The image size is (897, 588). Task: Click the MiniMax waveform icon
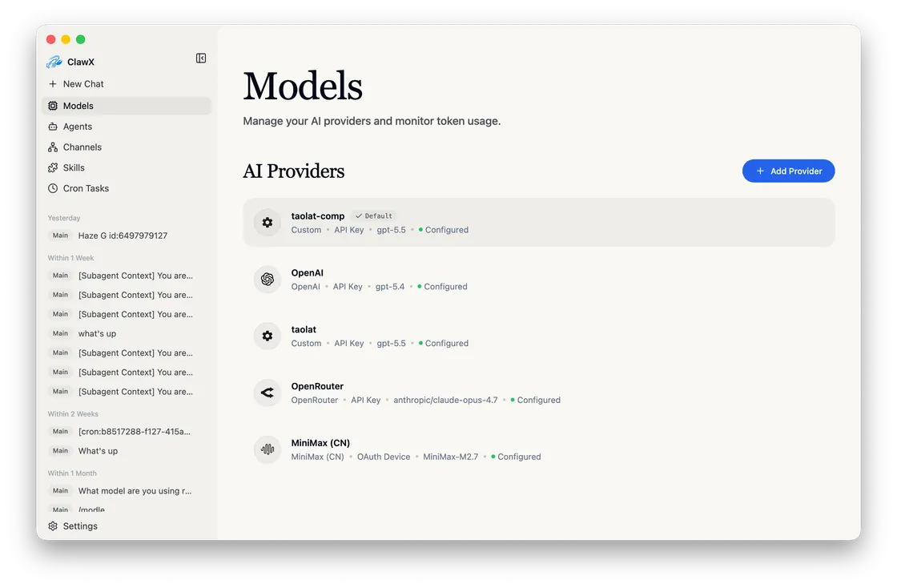(267, 449)
